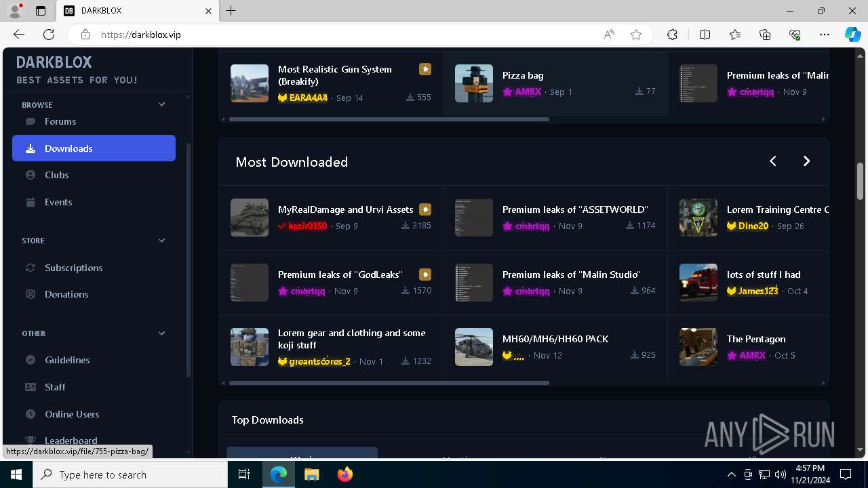Image resolution: width=868 pixels, height=488 pixels.
Task: Open the Staff page link
Action: 55,387
